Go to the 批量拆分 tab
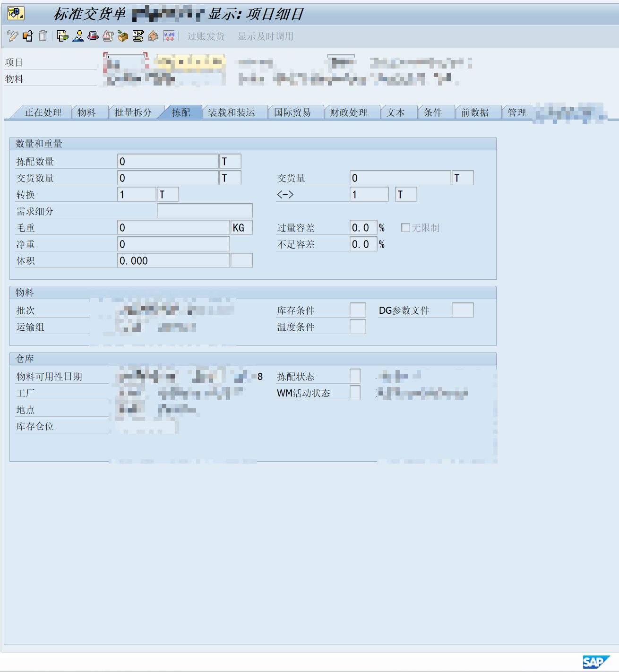The height and width of the screenshot is (672, 619). tap(133, 112)
